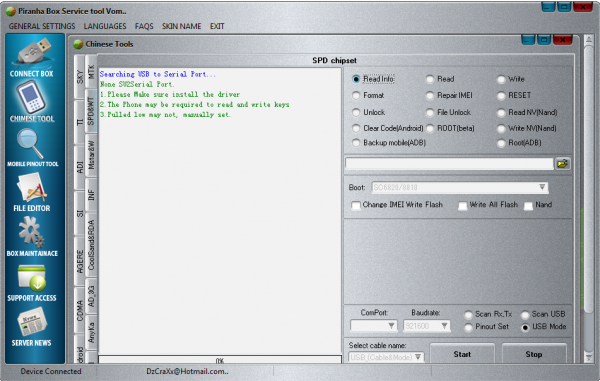Image resolution: width=600 pixels, height=381 pixels.
Task: Open the ComPort dropdown
Action: 373,326
